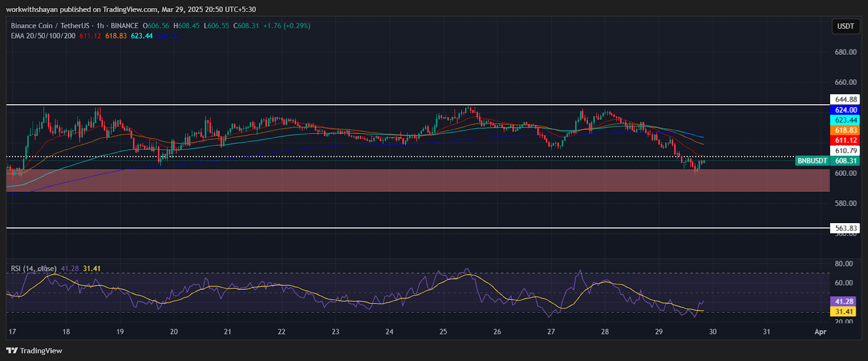Select the orange 618.83 EMA price label
Image resolution: width=868 pixels, height=361 pixels.
click(x=845, y=130)
